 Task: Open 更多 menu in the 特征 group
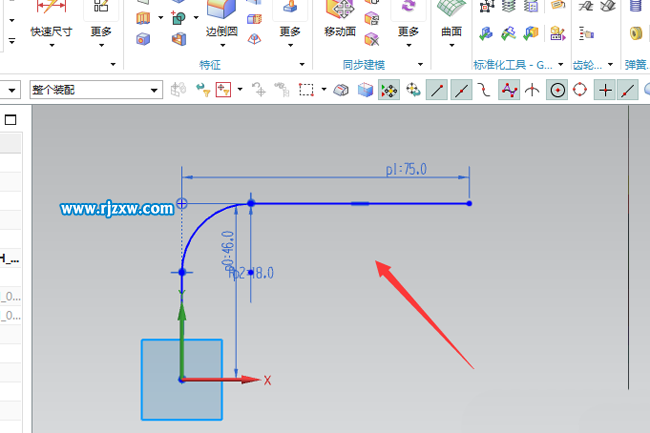coord(290,35)
